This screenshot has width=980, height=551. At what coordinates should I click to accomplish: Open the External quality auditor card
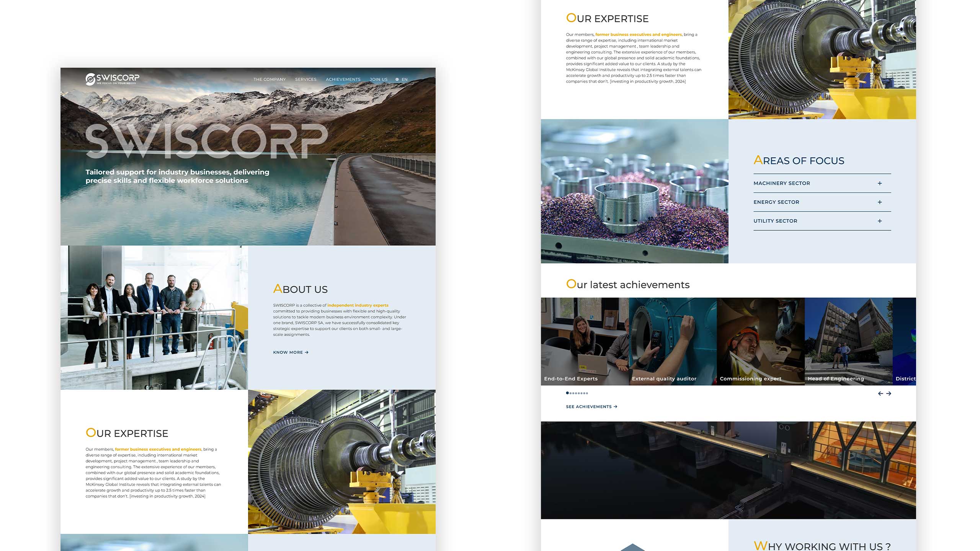673,341
